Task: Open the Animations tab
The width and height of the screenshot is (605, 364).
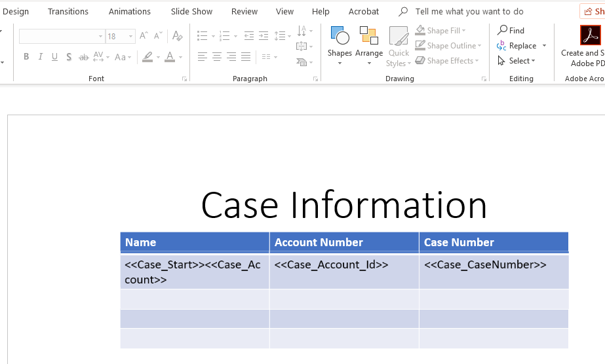Action: tap(129, 11)
